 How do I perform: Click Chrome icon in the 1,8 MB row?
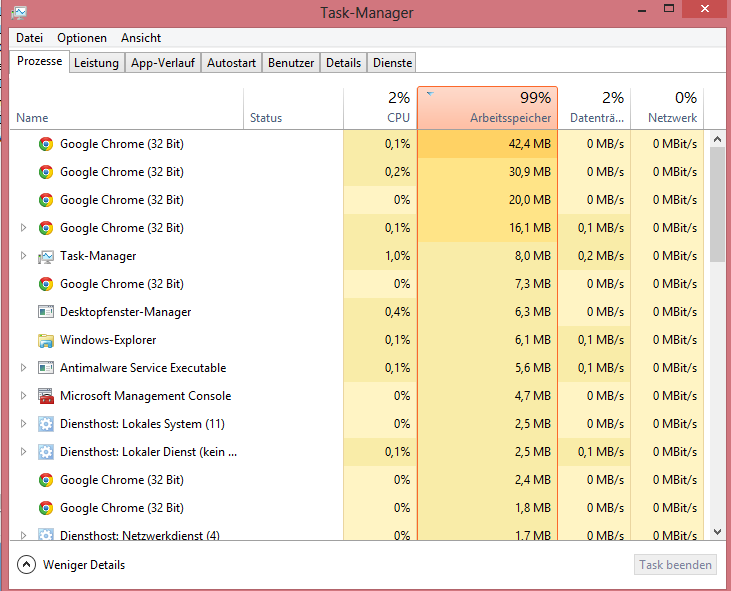coord(46,508)
